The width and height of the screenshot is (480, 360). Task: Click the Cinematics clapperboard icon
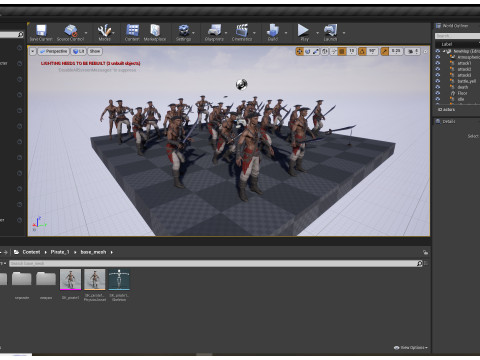(x=242, y=31)
